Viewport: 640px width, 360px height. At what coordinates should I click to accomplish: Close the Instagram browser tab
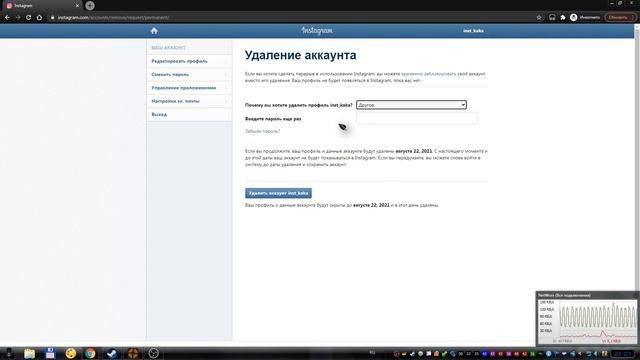(x=77, y=6)
